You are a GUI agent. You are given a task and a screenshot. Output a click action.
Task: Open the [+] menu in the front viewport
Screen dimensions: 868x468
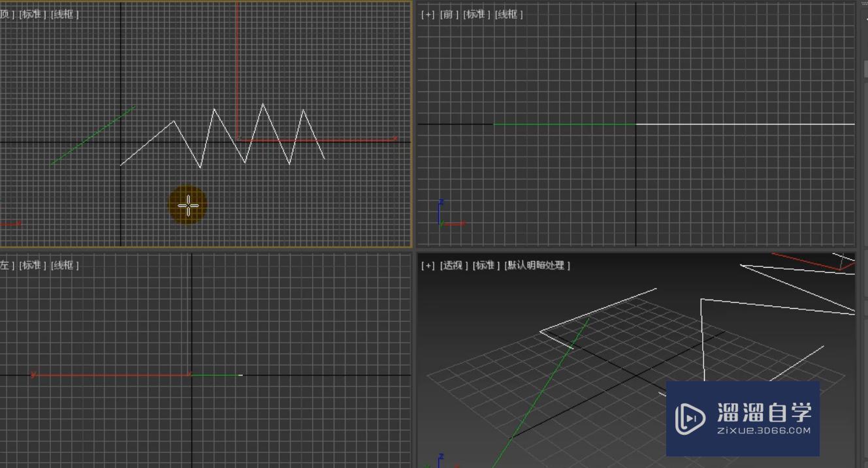click(428, 14)
